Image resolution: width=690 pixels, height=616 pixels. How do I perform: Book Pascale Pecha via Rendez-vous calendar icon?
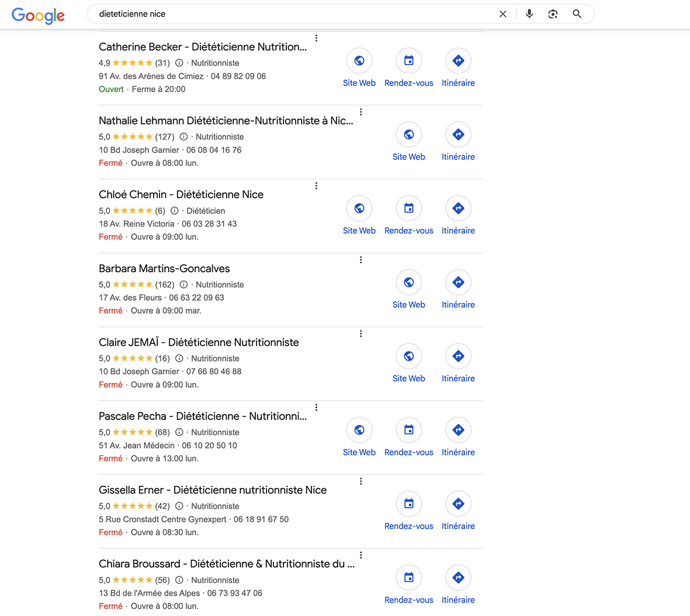pos(409,430)
